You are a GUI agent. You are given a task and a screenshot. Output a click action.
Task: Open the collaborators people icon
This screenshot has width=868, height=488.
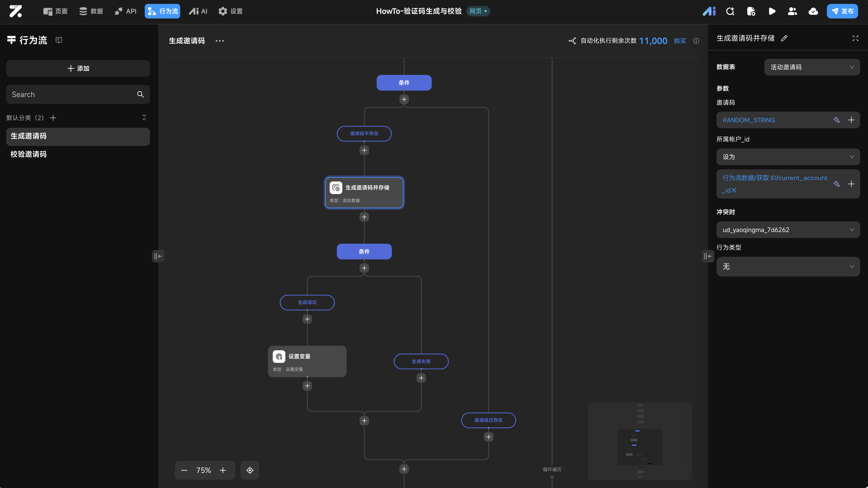click(792, 11)
